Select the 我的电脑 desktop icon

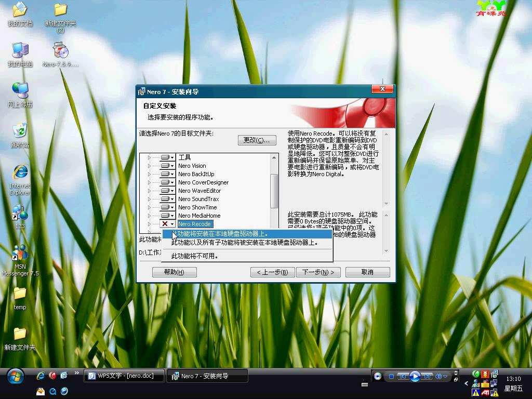pos(20,55)
